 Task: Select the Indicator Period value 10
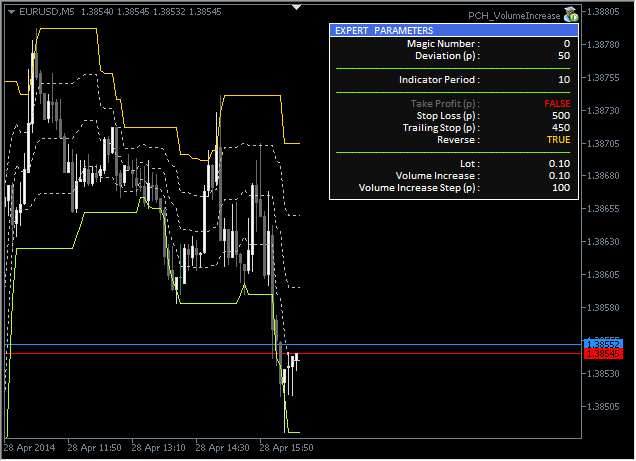click(x=564, y=79)
